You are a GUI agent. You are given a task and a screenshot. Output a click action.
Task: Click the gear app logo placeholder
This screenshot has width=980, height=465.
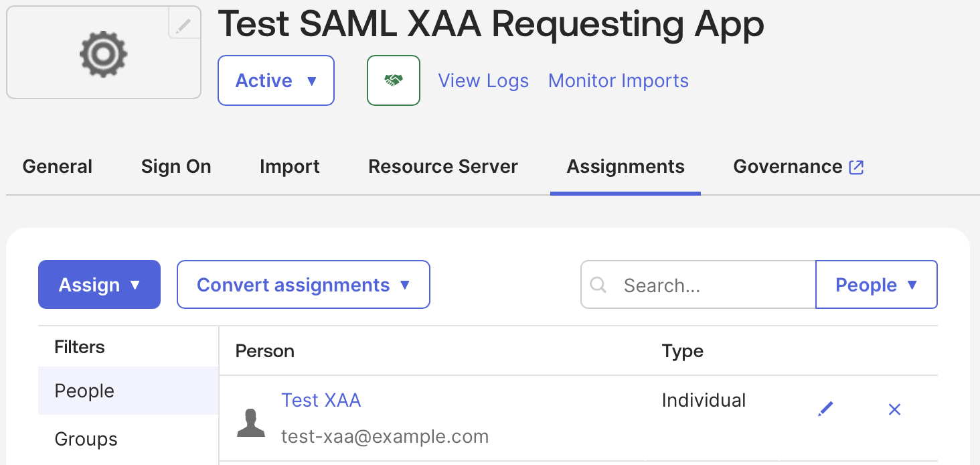(x=104, y=53)
